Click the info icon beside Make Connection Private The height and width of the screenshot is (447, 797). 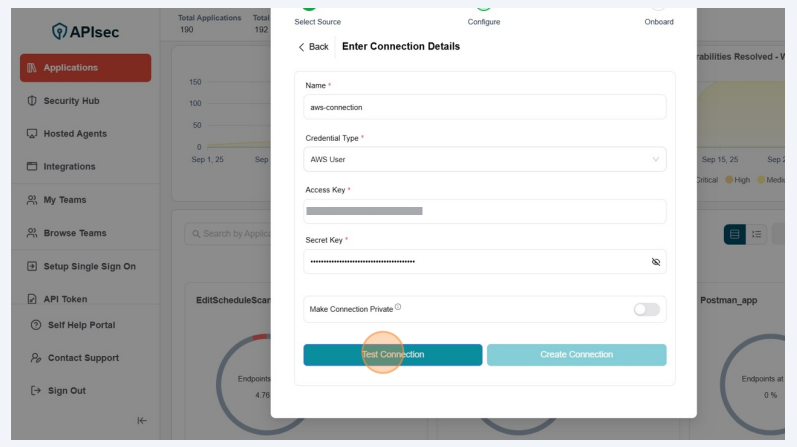398,308
